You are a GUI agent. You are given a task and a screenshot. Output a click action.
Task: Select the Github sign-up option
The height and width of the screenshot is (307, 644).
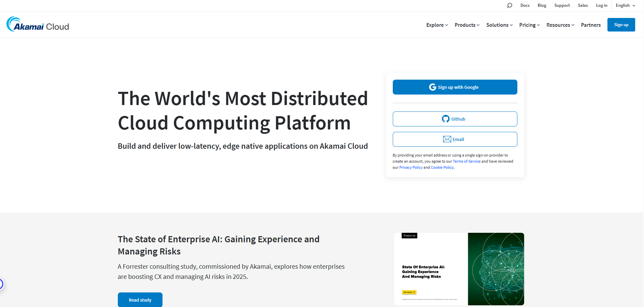point(455,119)
